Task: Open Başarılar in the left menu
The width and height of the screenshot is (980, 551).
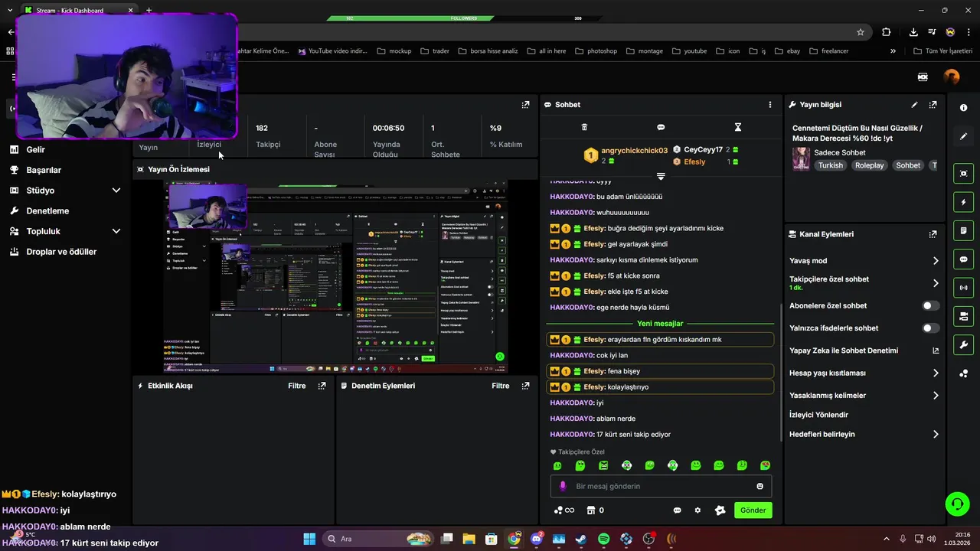Action: tap(44, 170)
